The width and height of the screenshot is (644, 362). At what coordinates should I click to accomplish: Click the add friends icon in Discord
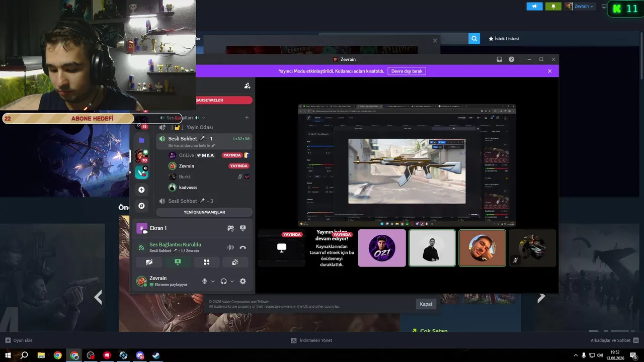(247, 86)
